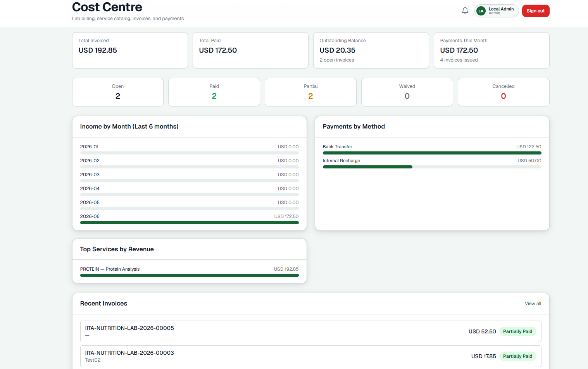Click the Bank Transfer payment bar

pyautogui.click(x=432, y=153)
